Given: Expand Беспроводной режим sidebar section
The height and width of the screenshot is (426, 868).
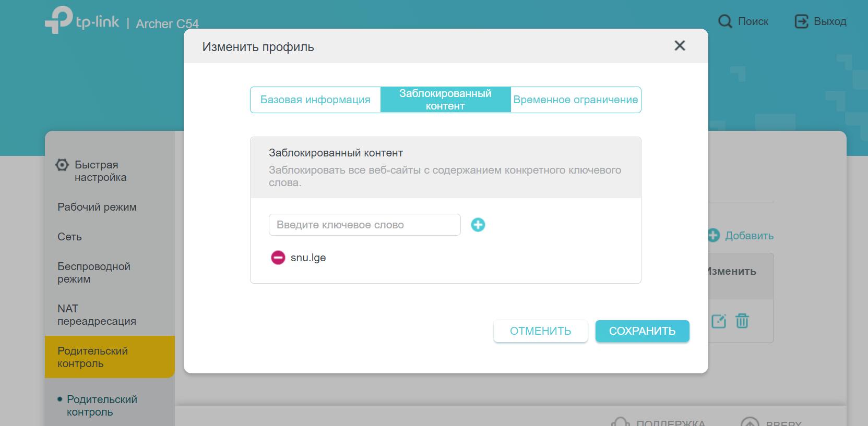Looking at the screenshot, I should pyautogui.click(x=94, y=273).
